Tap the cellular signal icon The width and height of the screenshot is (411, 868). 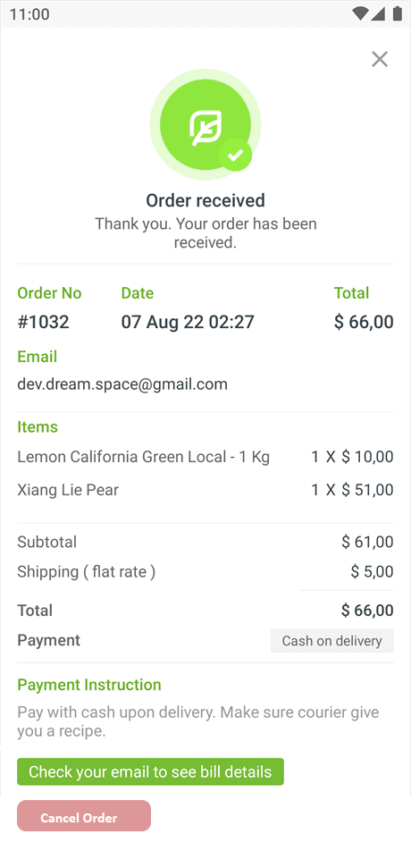(x=378, y=13)
